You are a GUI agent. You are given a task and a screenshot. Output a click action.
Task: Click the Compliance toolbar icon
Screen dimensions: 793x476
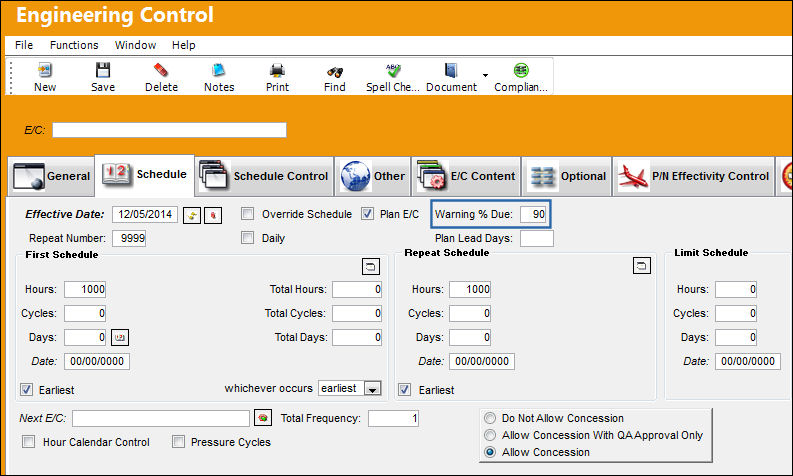521,70
